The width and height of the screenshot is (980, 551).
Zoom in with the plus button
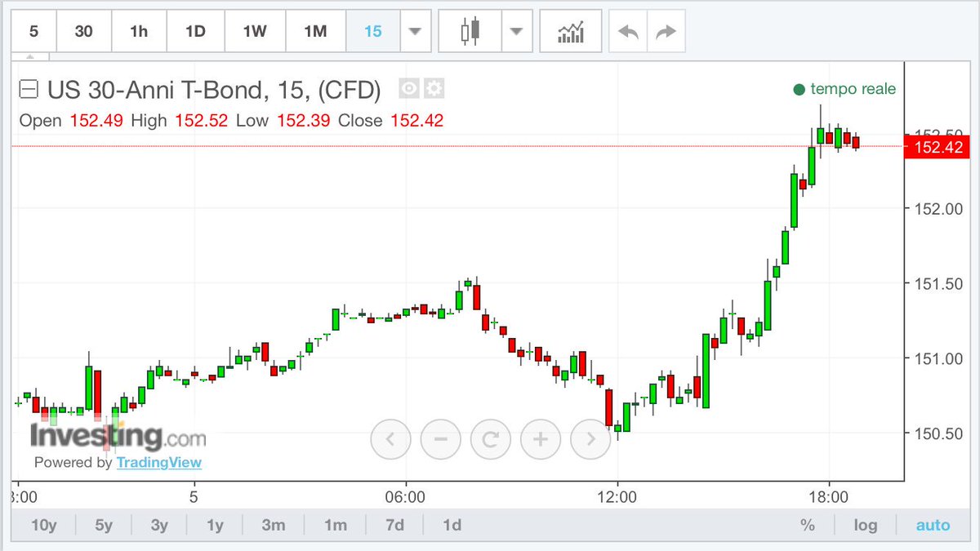[540, 440]
